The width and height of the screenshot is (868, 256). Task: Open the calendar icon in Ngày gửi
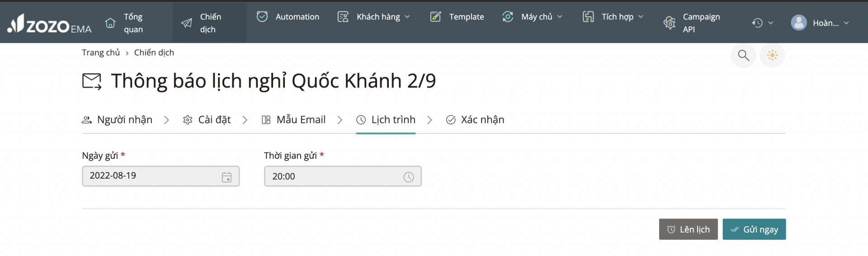(226, 177)
